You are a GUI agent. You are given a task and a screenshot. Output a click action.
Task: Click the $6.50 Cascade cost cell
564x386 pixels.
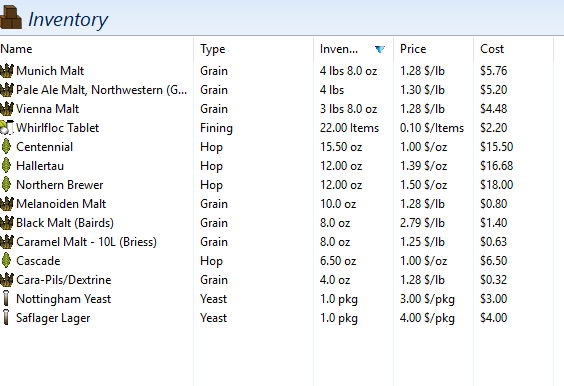click(x=494, y=261)
